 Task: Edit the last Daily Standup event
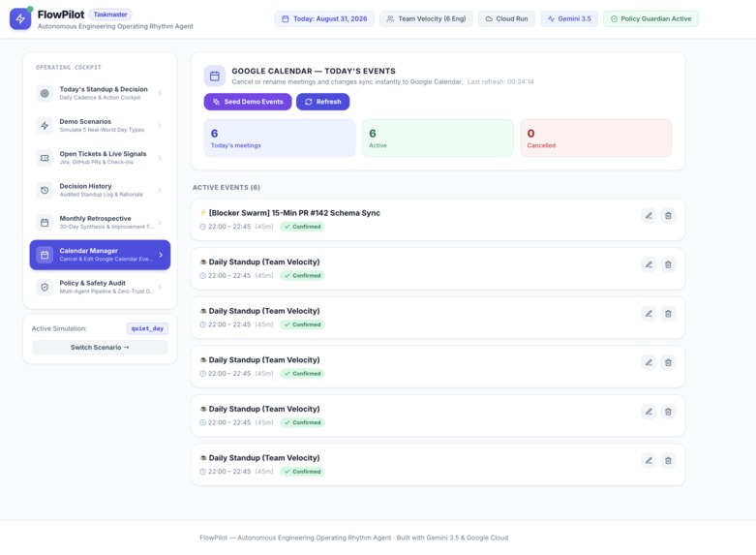[649, 460]
